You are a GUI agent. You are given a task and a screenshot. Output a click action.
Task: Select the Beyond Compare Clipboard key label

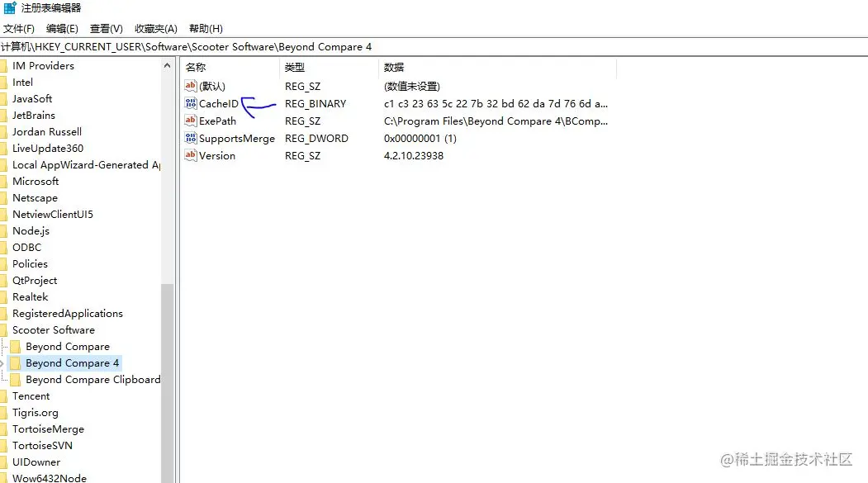[x=93, y=380]
